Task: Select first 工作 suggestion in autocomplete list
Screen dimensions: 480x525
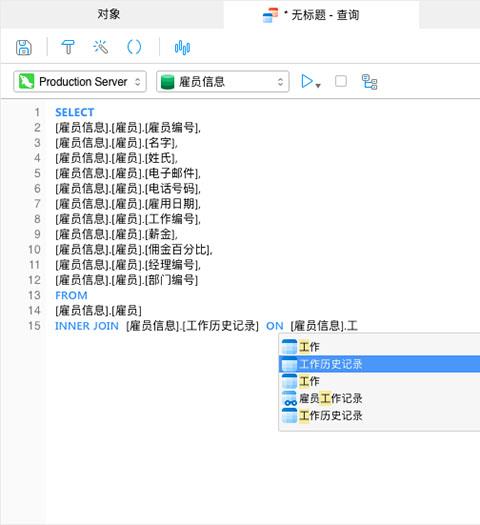Action: (x=379, y=347)
